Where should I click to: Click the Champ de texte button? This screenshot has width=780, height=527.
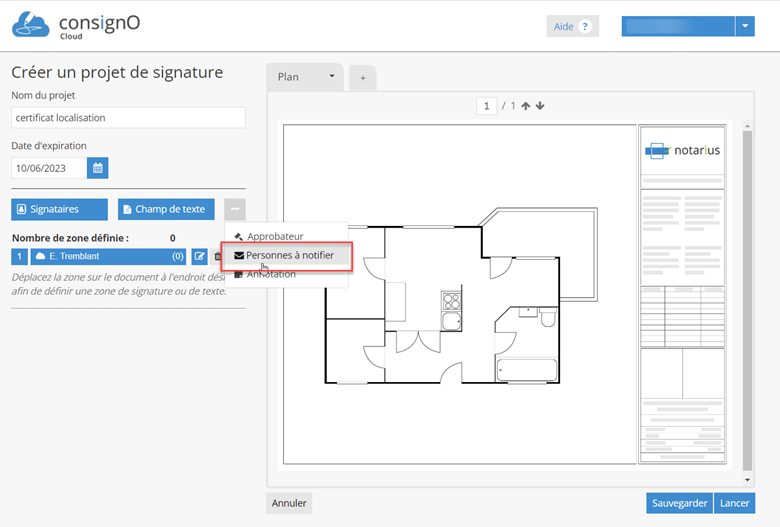(166, 209)
